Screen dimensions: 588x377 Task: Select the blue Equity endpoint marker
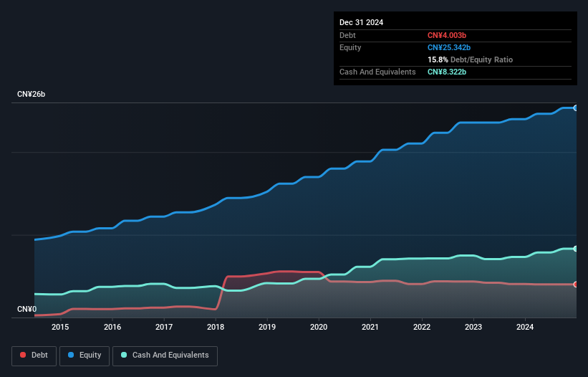[x=576, y=108]
